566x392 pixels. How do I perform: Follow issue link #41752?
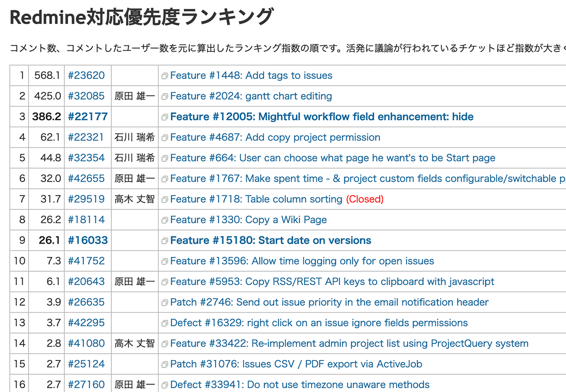tap(86, 261)
